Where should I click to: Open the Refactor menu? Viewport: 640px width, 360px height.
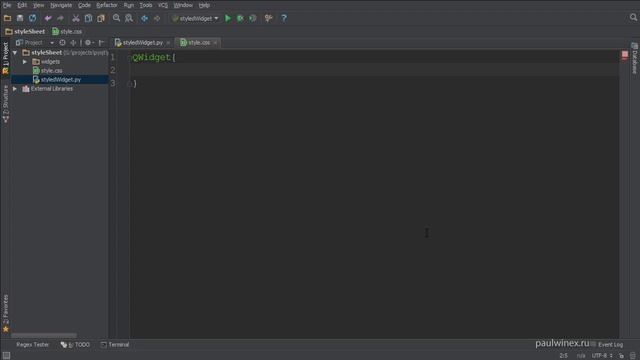pyautogui.click(x=107, y=5)
